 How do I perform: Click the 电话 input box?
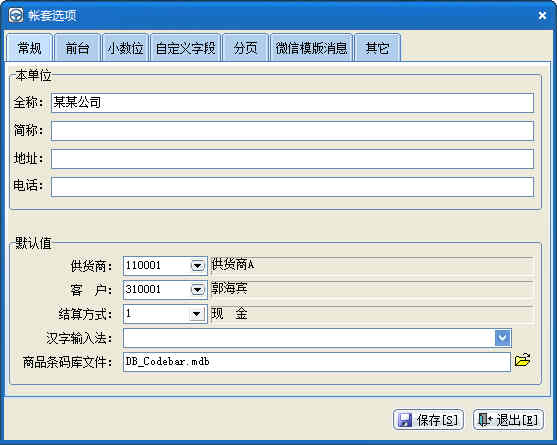tap(292, 186)
